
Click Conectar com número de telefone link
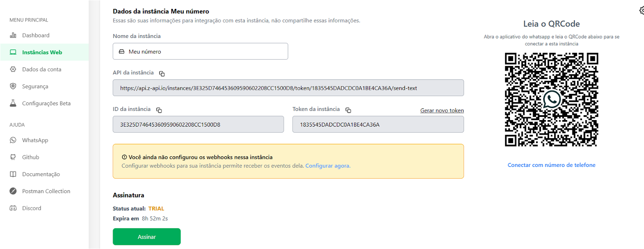(551, 165)
